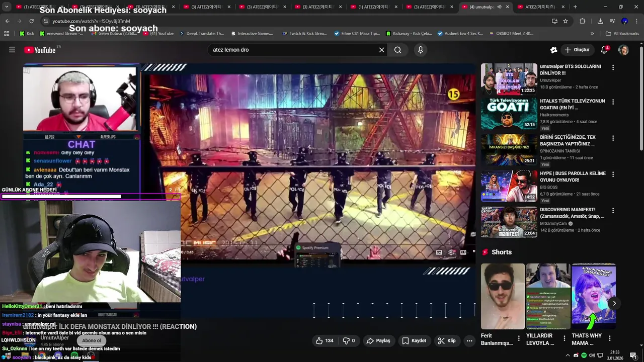This screenshot has width=644, height=362.
Task: Open the Kick bookmark
Action: (27, 34)
